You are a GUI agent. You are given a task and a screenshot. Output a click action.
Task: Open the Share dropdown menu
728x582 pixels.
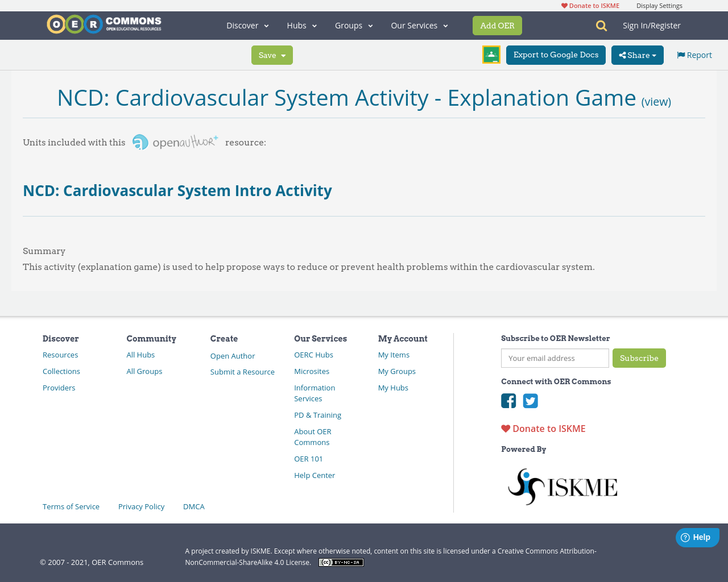637,55
